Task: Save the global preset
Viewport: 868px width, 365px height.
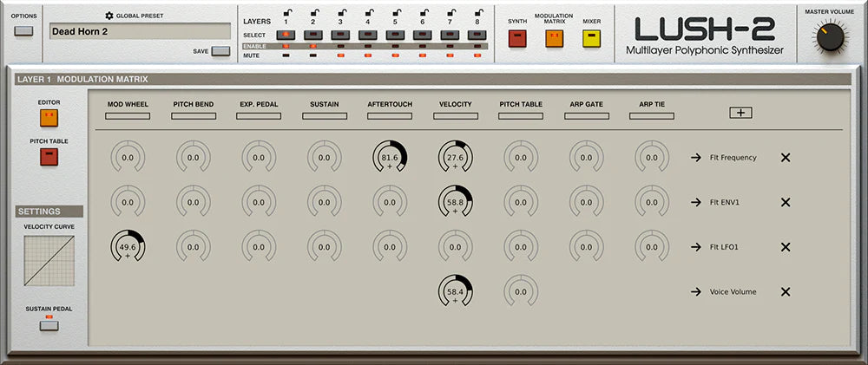Action: pyautogui.click(x=220, y=51)
